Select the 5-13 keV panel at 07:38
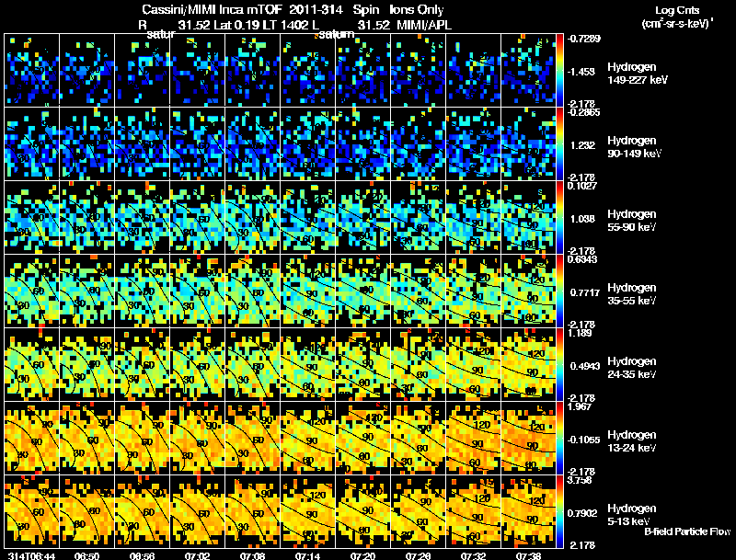Screen dimensions: 736x560 tap(528, 511)
